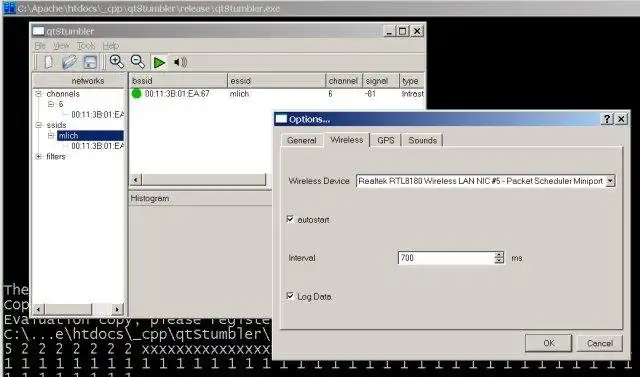Collapse the channel 6 tree node
The width and height of the screenshot is (640, 377).
51,104
